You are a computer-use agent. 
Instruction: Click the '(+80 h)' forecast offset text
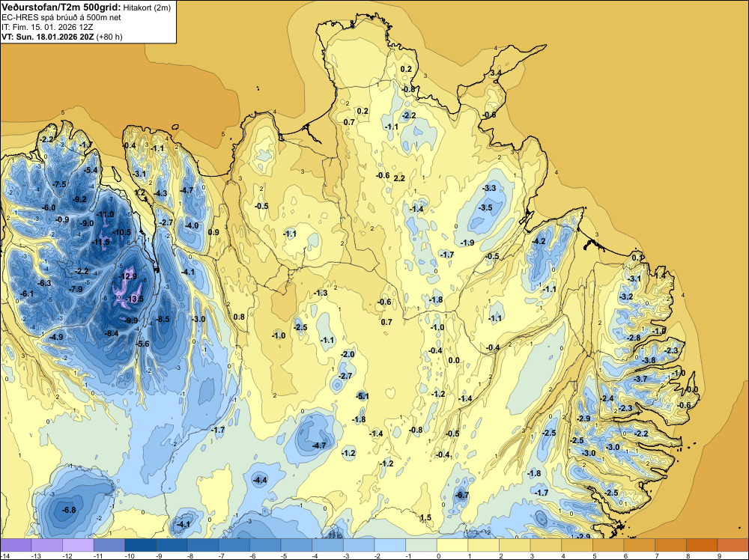point(109,37)
